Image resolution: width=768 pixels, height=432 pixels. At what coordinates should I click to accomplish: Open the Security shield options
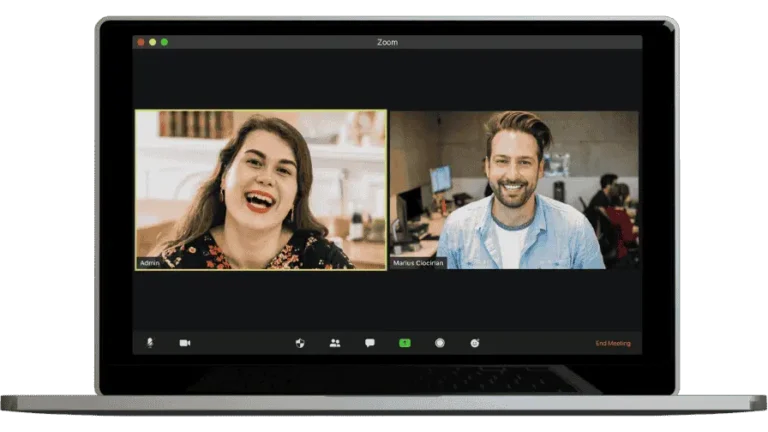(300, 343)
